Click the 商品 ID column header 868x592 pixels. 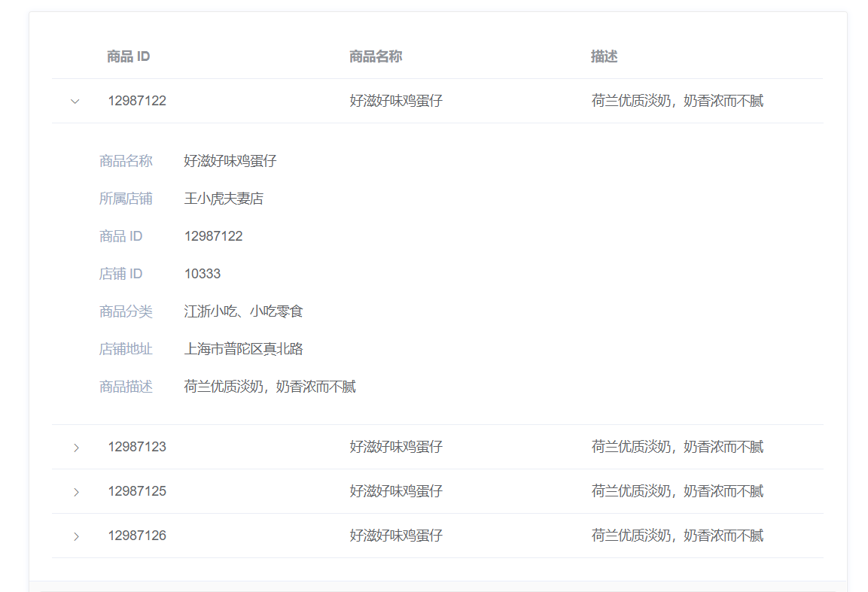click(x=127, y=56)
